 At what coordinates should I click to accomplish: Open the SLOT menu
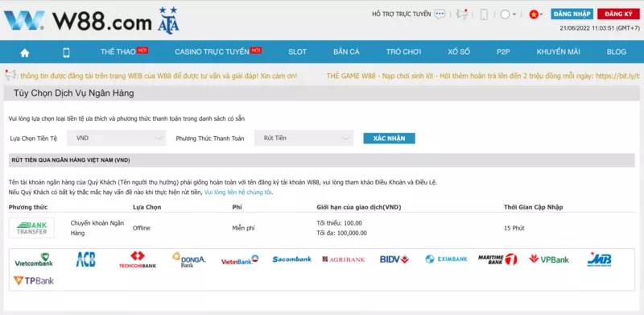click(297, 52)
